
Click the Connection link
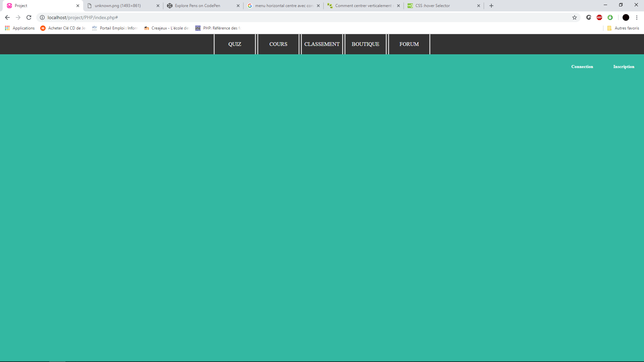tap(582, 67)
